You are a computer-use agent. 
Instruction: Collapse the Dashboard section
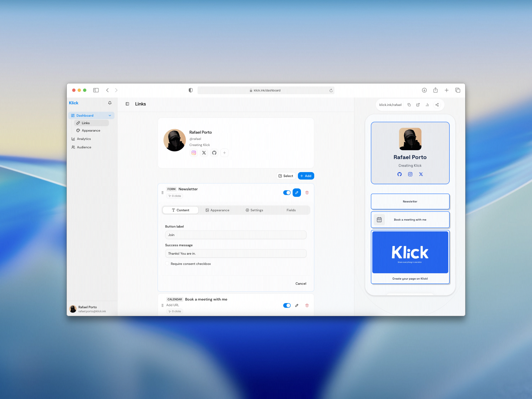(110, 115)
